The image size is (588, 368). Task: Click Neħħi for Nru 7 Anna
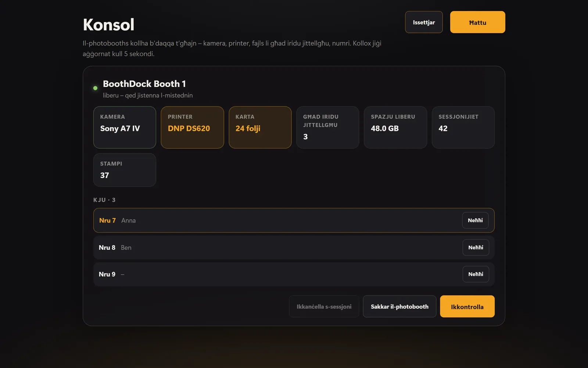(475, 220)
